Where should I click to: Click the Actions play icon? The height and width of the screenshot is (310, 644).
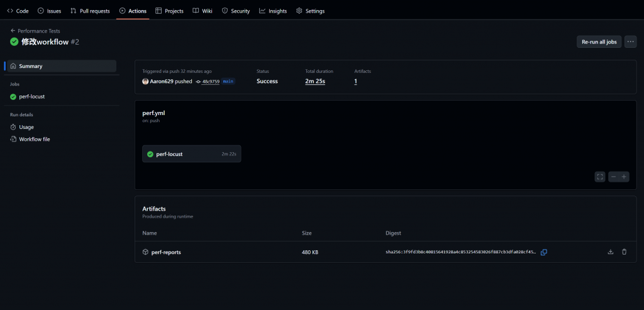pos(123,11)
